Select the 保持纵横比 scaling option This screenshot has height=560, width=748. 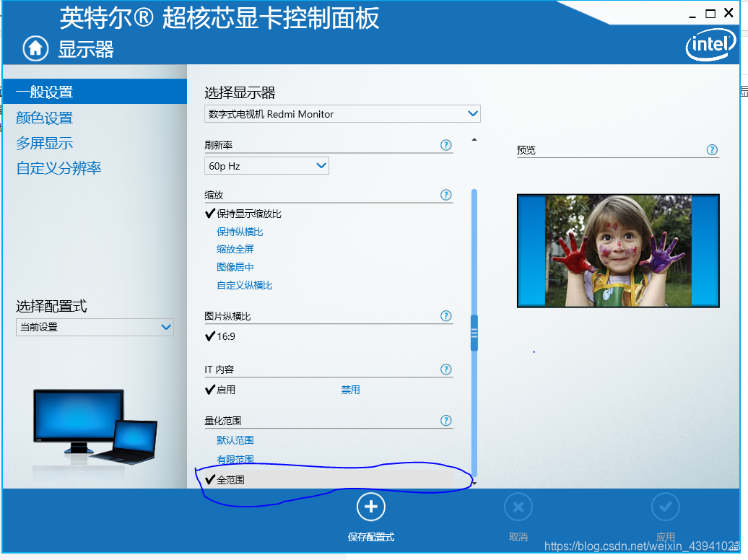click(x=240, y=232)
